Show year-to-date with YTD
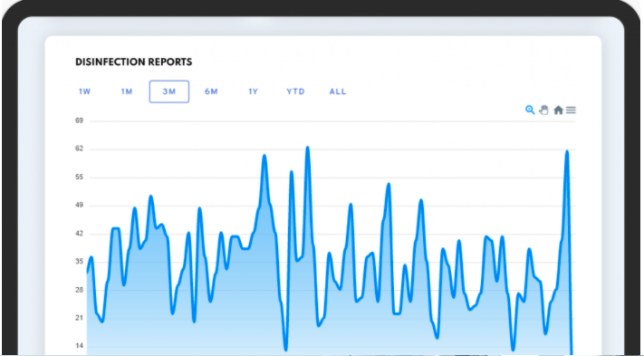This screenshot has height=356, width=644. (295, 91)
